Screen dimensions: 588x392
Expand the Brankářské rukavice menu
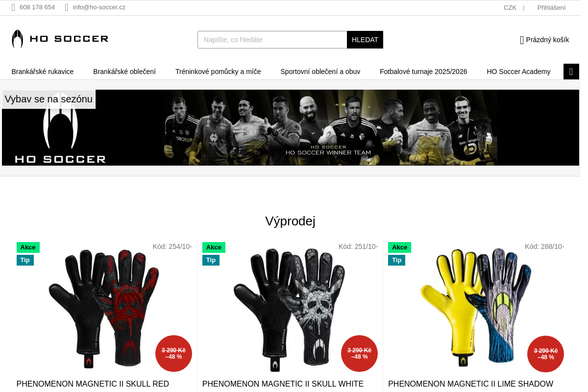coord(43,72)
